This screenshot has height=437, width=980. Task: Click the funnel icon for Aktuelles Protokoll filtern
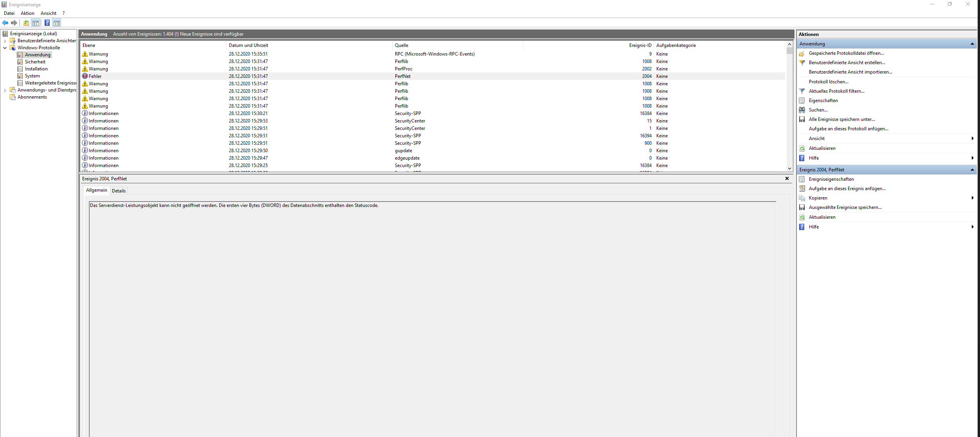[802, 91]
